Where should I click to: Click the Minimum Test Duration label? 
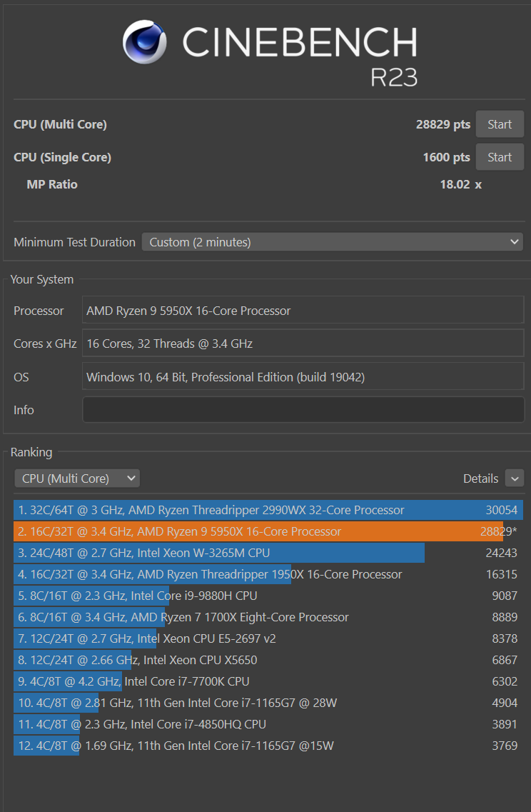tap(74, 242)
